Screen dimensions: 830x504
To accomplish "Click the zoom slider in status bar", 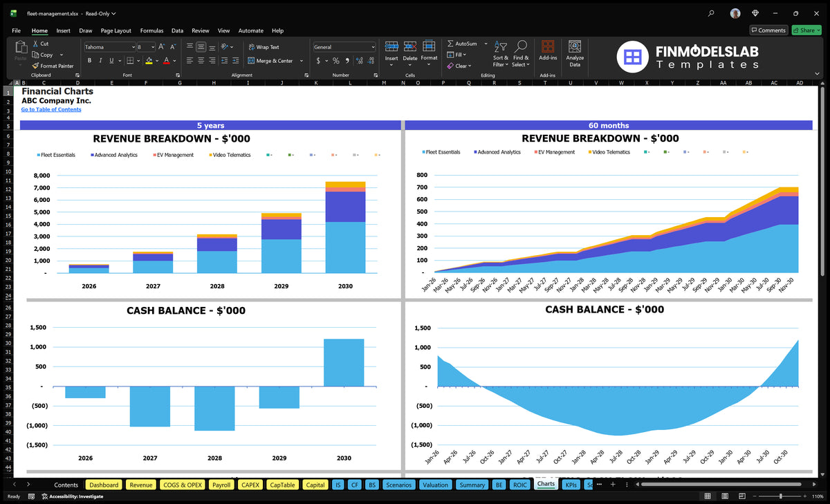I will click(780, 496).
